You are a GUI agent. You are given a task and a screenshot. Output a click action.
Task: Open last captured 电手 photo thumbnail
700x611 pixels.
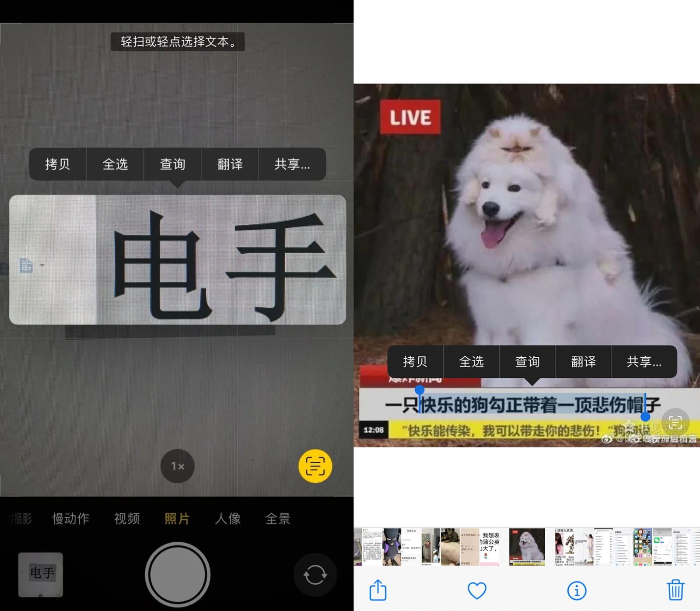[x=41, y=574]
